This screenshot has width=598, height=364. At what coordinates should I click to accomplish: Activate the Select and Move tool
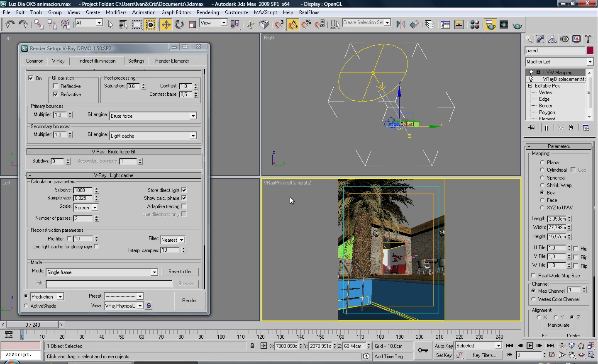(166, 25)
